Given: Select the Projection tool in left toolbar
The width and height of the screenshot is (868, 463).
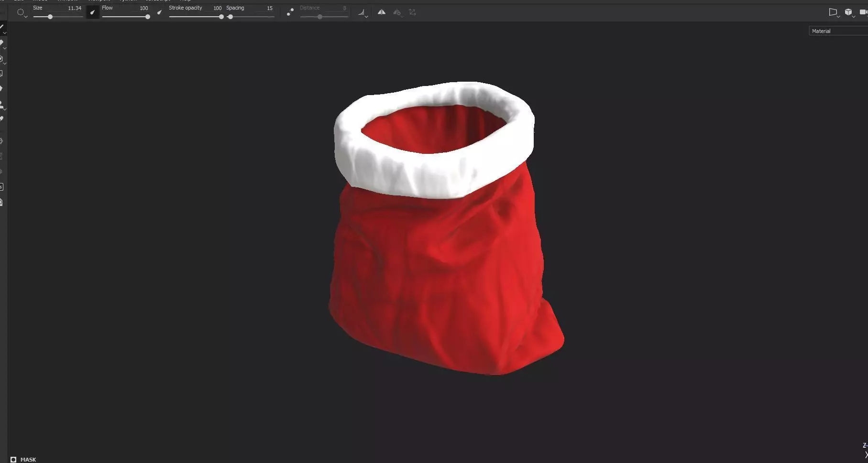Looking at the screenshot, I should pyautogui.click(x=2, y=59).
